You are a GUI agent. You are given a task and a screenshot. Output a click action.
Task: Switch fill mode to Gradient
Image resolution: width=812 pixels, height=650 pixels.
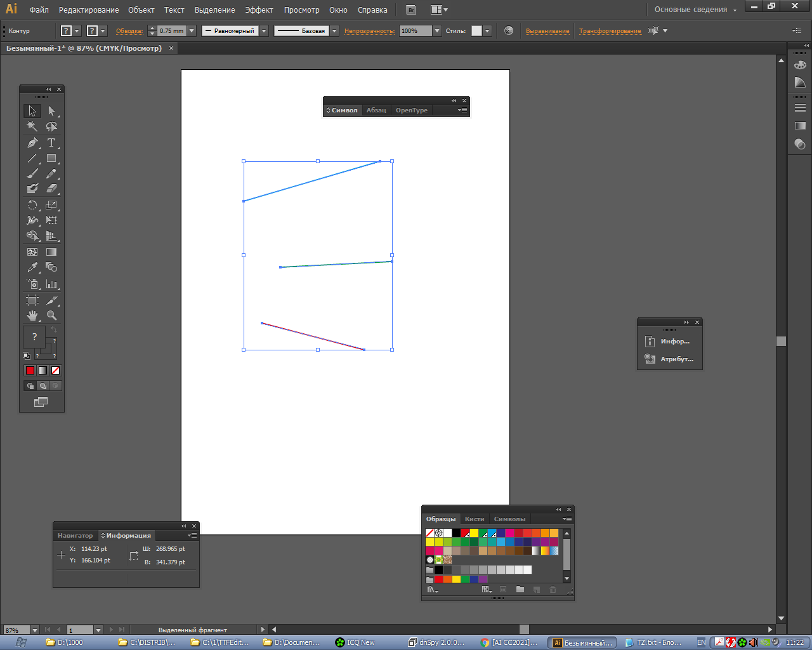point(43,370)
